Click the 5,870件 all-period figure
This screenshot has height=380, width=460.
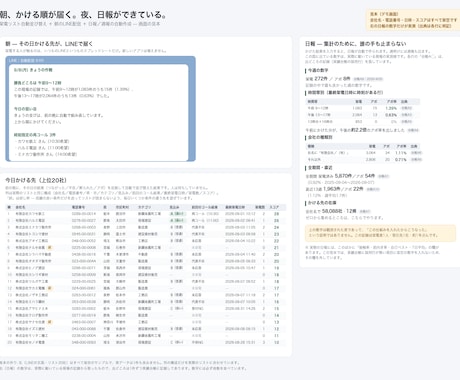pyautogui.click(x=343, y=176)
